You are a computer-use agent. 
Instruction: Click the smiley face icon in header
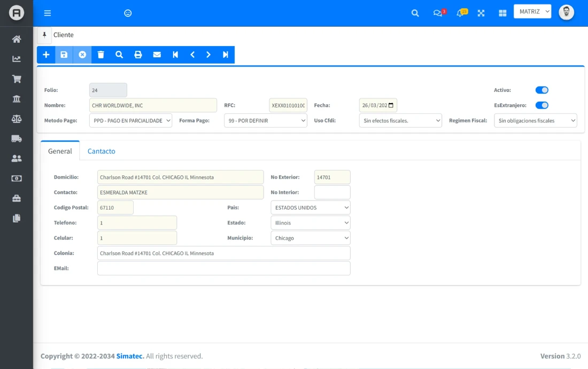point(128,13)
